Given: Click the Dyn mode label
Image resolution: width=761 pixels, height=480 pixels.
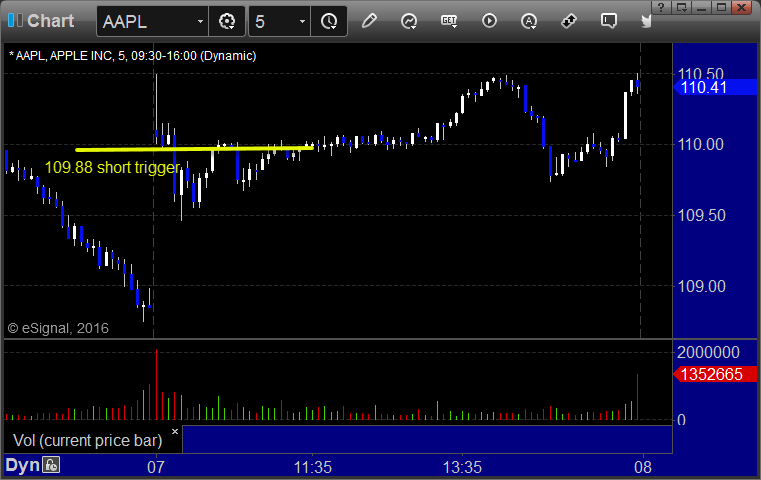Looking at the screenshot, I should click(22, 465).
